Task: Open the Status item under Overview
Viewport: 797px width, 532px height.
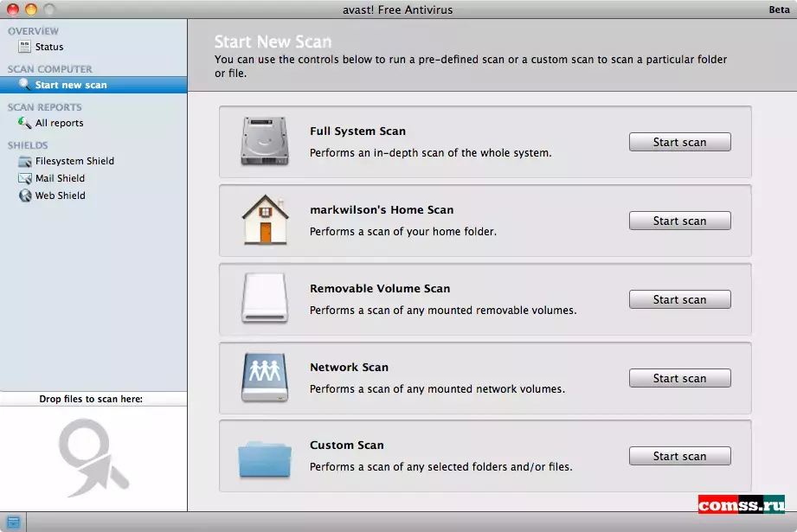Action: (93, 47)
